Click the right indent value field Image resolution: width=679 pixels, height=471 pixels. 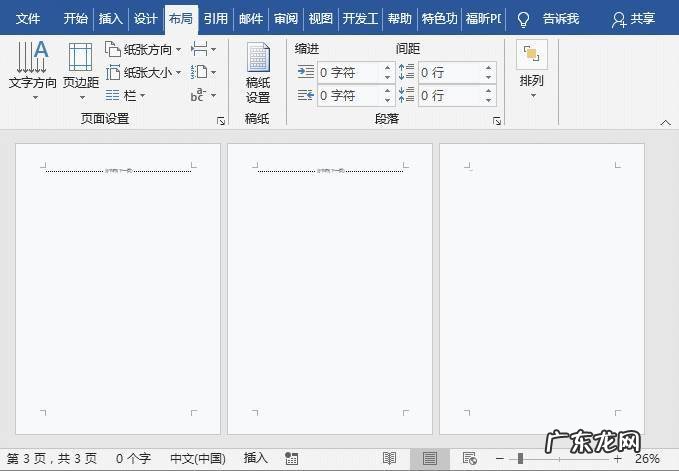(x=350, y=95)
